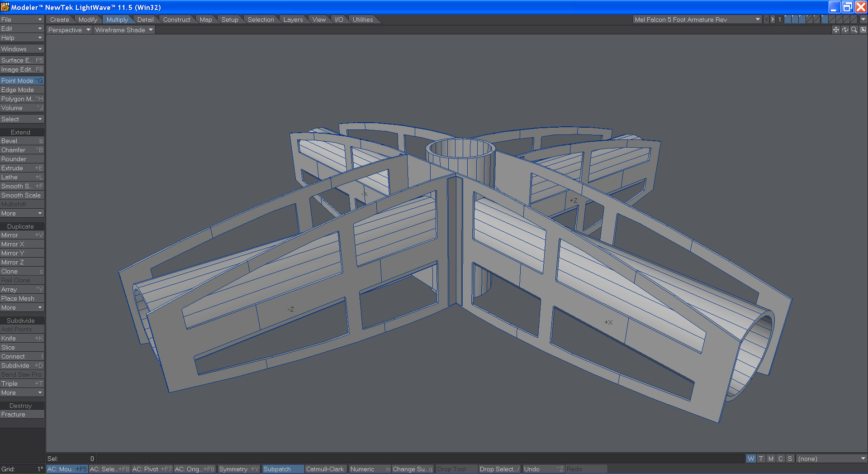Activate Polygon Mode
The image size is (868, 474).
coord(22,99)
